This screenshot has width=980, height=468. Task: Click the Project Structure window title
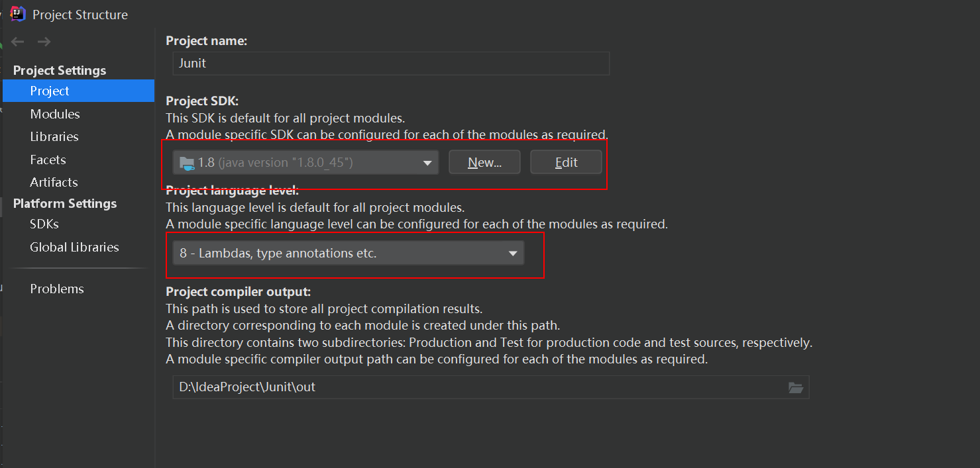point(80,15)
